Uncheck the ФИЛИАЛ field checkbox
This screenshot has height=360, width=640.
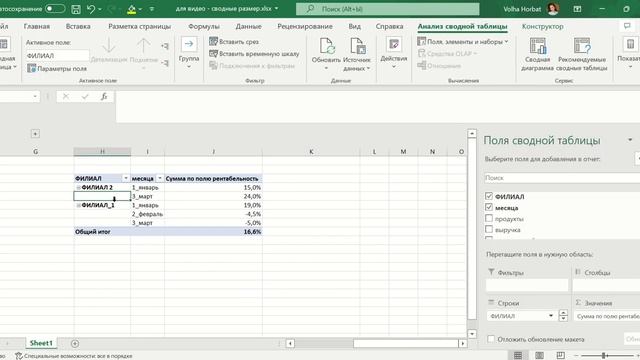[x=489, y=196]
